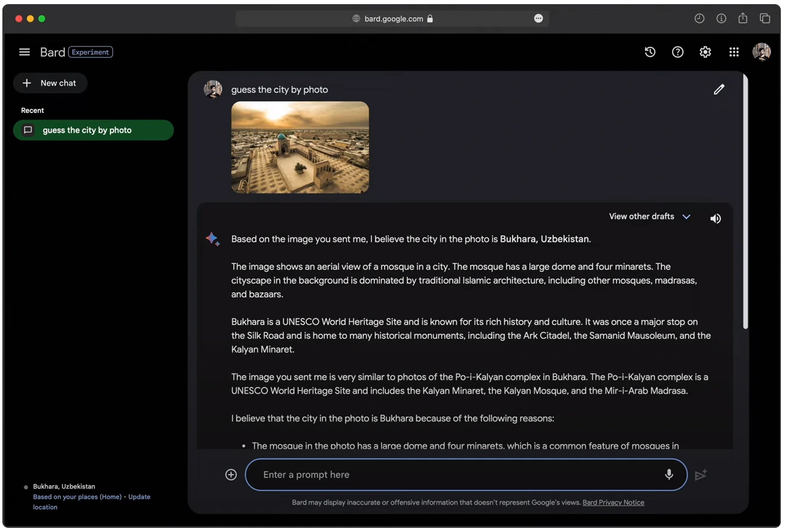Open Bard chat history with the clock icon

pos(650,52)
